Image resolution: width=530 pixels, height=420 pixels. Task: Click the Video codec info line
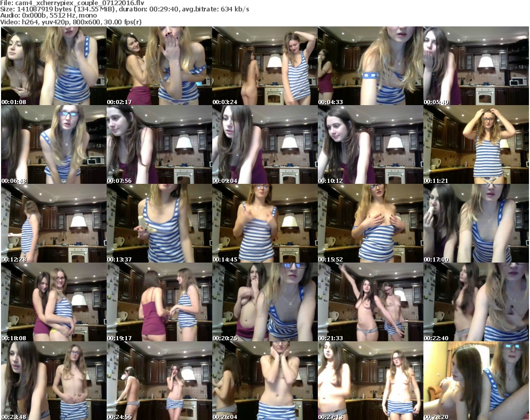click(71, 22)
